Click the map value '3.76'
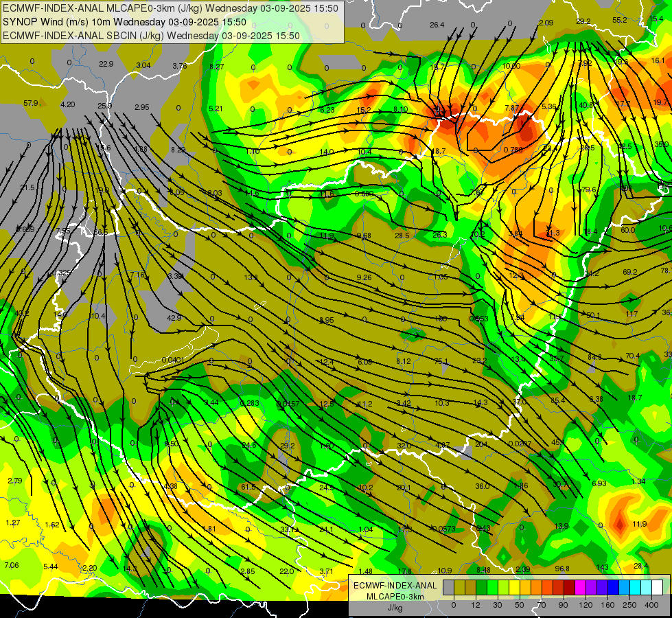 click(x=180, y=66)
